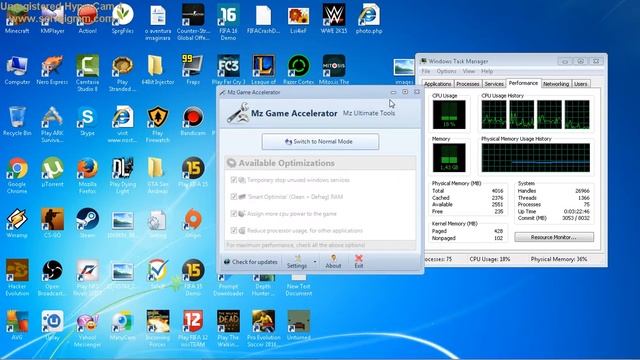Screen dimensions: 640x360
Task: Toggle Assign more cpu power checkbox
Action: tap(234, 213)
